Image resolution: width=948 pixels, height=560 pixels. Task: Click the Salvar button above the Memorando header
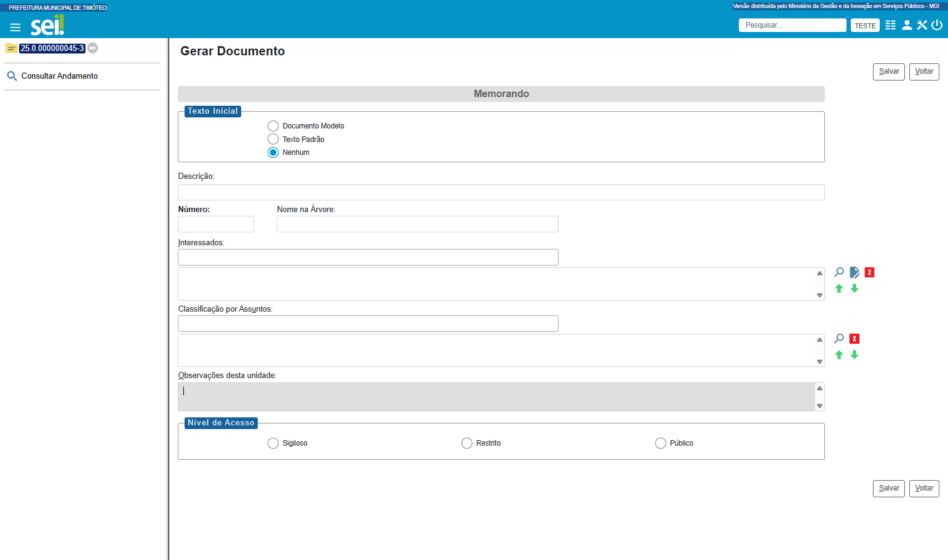(889, 72)
